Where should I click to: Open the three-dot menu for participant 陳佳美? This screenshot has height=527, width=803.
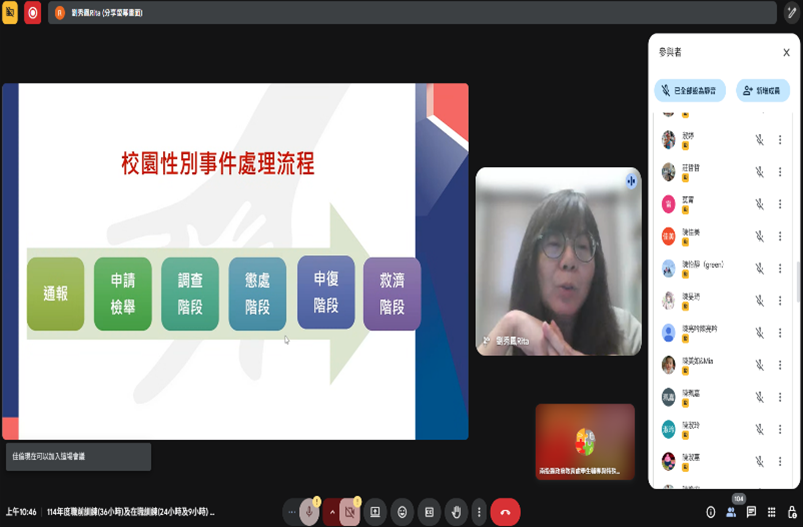779,236
